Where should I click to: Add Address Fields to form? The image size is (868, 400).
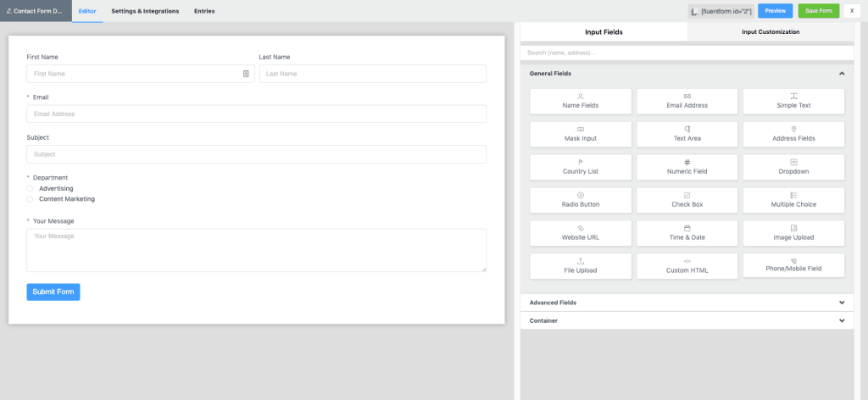coord(793,135)
